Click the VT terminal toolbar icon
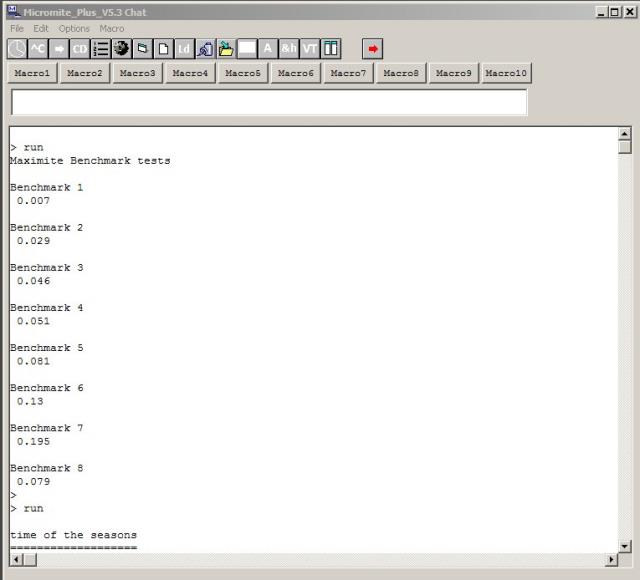 coord(310,49)
